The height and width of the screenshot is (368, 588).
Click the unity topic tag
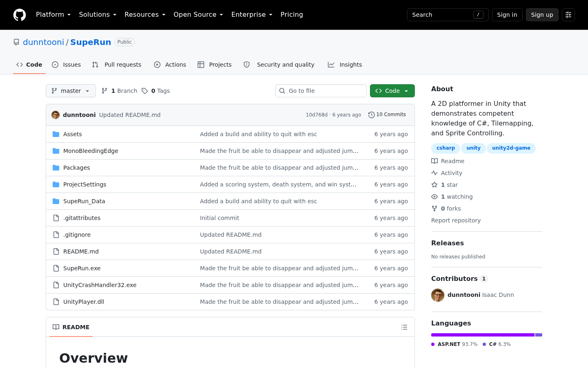[x=474, y=148]
